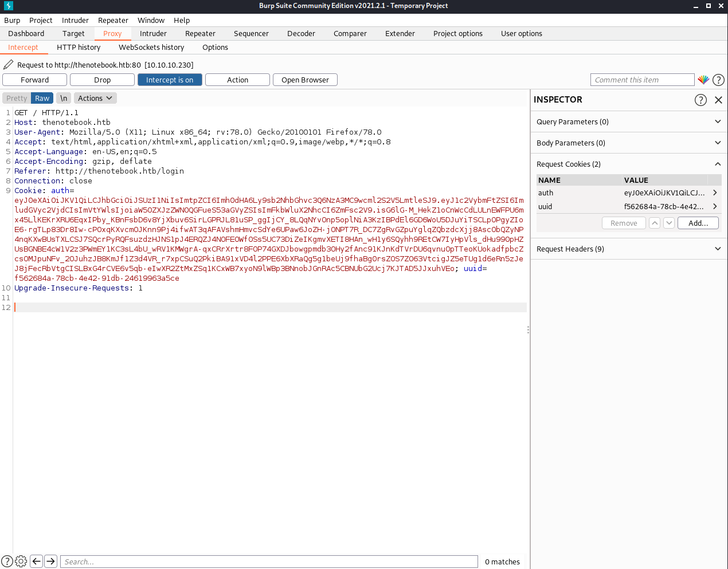Screen dimensions: 728x569
Task: Open the Repeater menu
Action: [113, 20]
